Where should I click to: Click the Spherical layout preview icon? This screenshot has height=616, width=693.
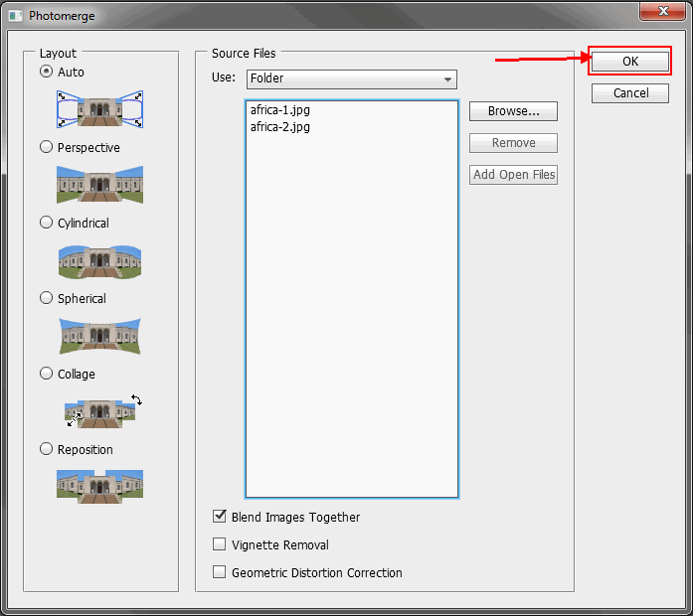pos(99,335)
